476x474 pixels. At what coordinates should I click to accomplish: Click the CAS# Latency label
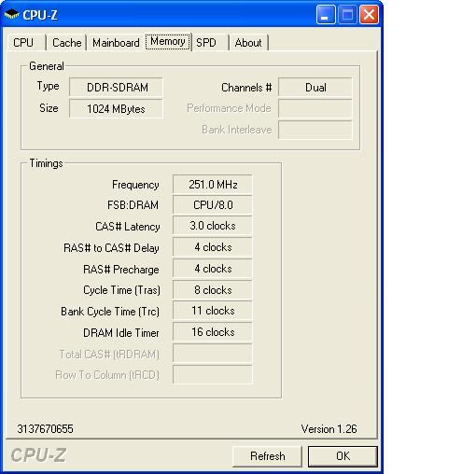(128, 227)
